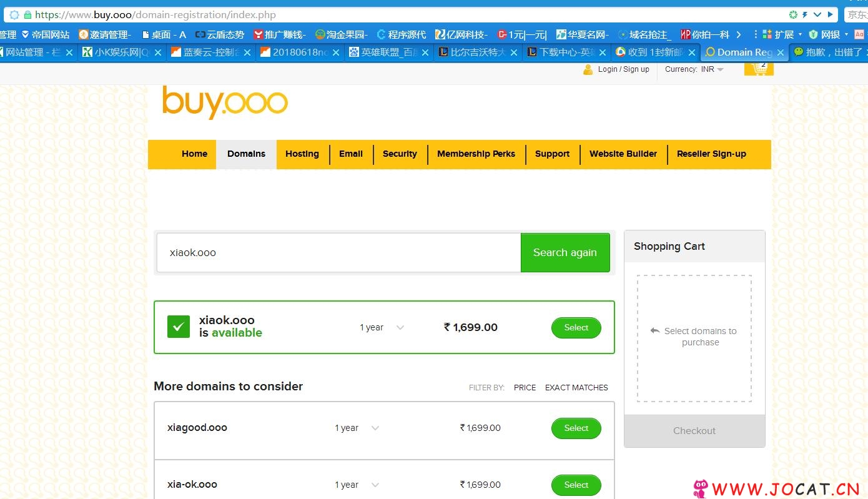
Task: Click the ₹ 1,699.00 price for xiaok.ooo
Action: pos(470,327)
